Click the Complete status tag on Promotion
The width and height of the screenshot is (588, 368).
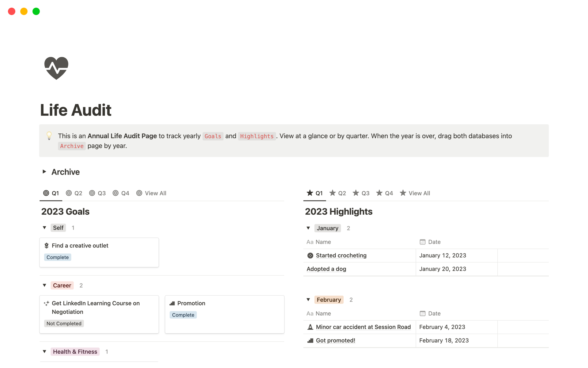coord(183,315)
